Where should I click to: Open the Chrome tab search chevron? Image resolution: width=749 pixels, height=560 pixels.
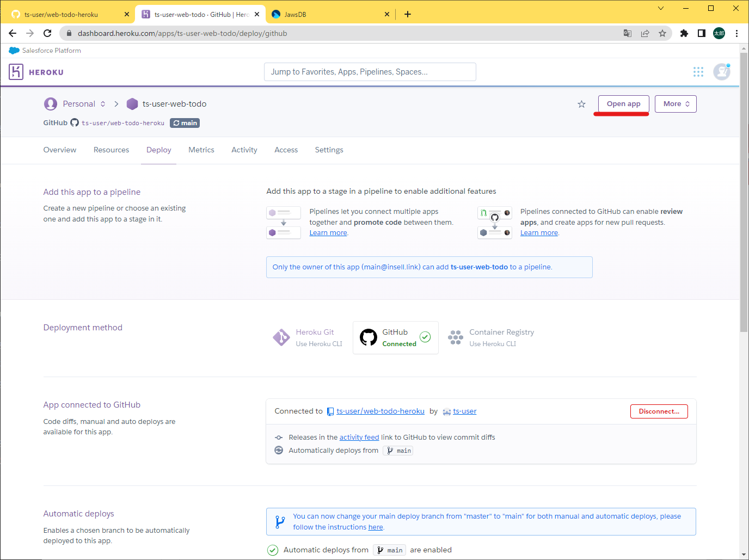pos(661,8)
